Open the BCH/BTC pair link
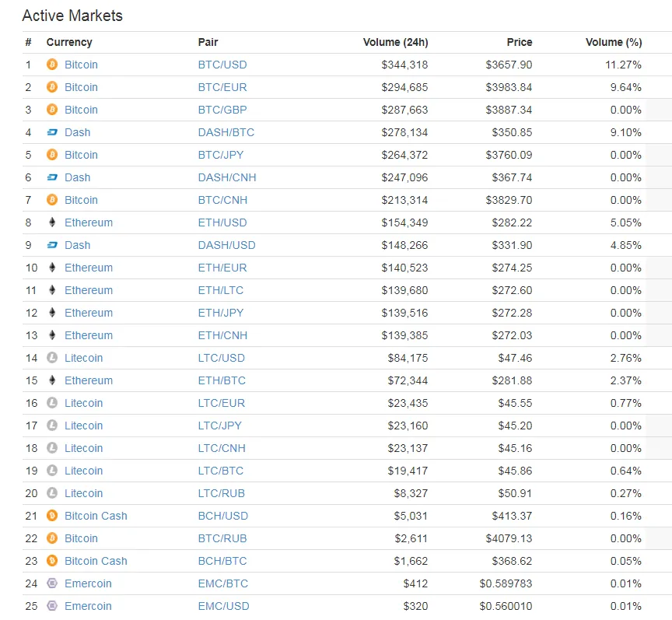672x620 pixels. point(222,561)
